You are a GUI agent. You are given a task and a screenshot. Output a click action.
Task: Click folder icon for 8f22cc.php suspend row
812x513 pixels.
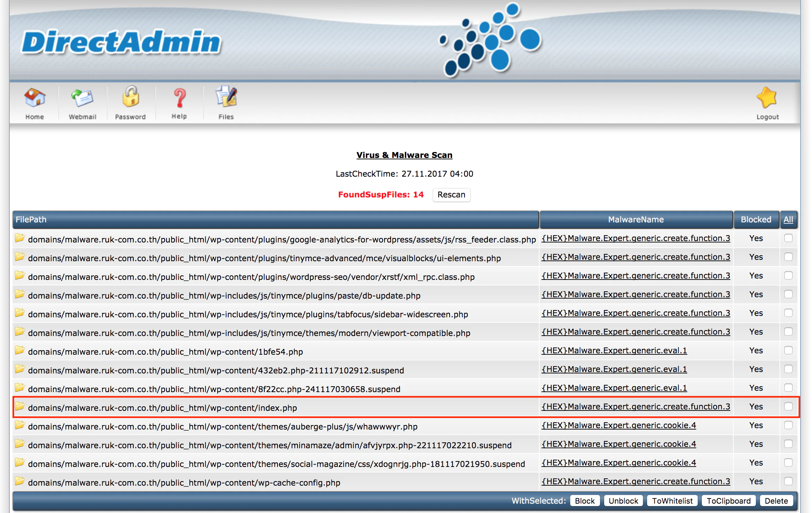tap(20, 388)
